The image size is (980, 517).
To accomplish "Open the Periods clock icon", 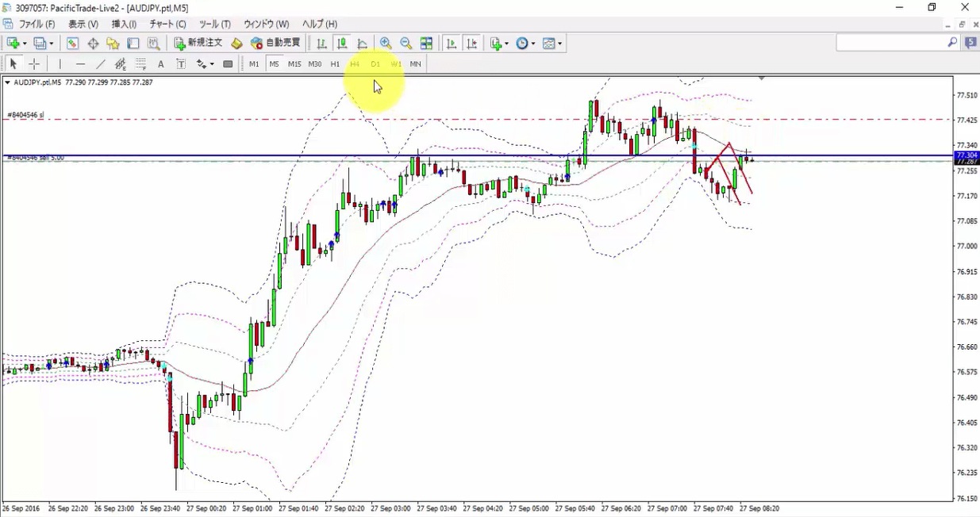I will (522, 43).
